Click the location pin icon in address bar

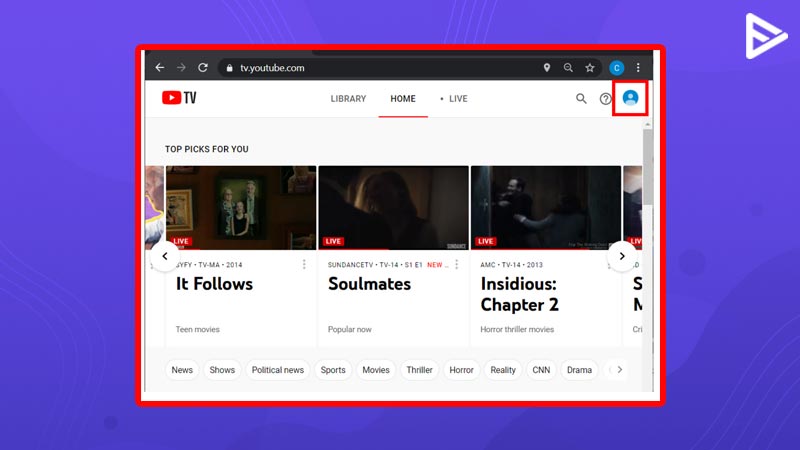coord(546,67)
